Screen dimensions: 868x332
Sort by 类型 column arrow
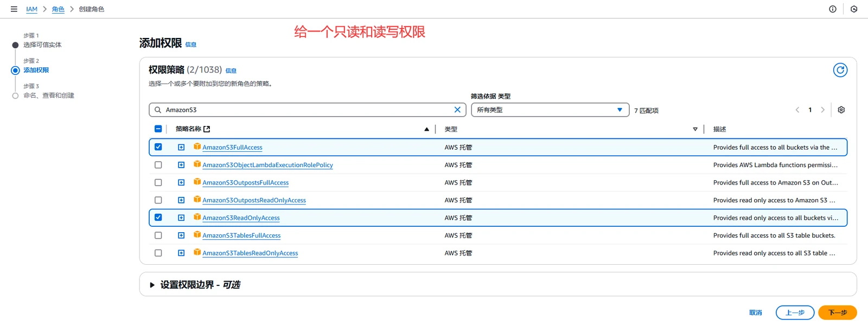pyautogui.click(x=695, y=129)
